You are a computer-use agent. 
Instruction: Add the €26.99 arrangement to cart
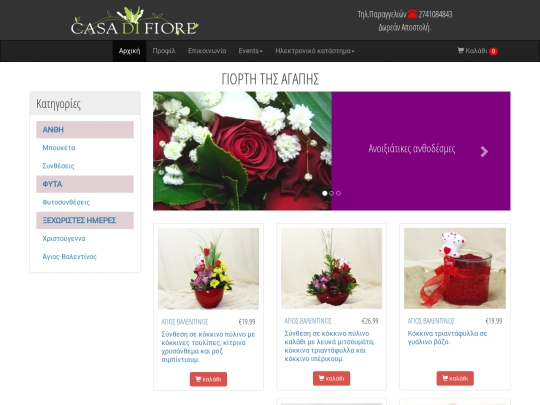[x=331, y=378]
